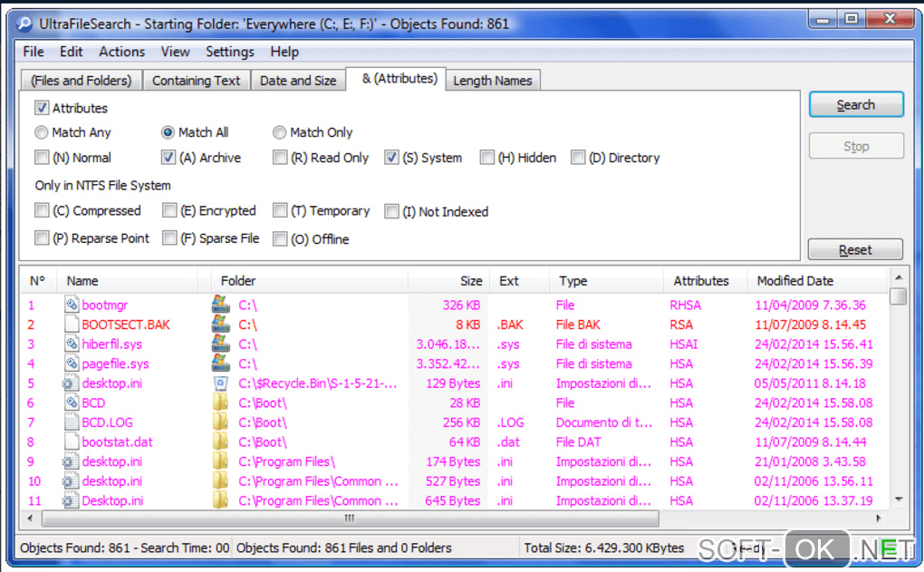Select the pagefile.sys file name
Viewport: 924px width, 572px height.
115,364
